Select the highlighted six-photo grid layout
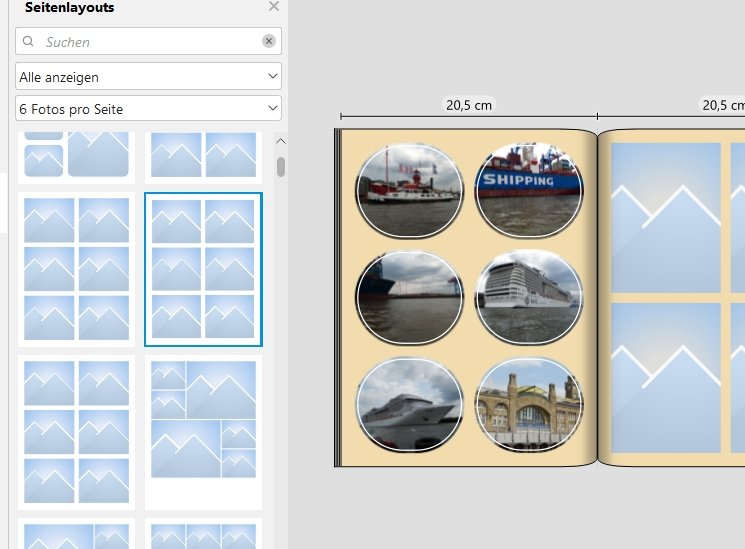The image size is (745, 549). (x=203, y=269)
